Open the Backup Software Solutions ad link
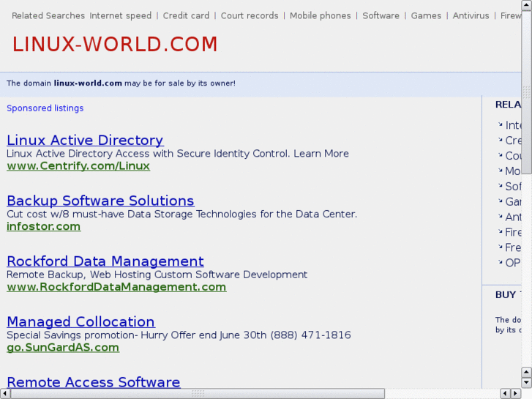The width and height of the screenshot is (532, 399). point(100,201)
